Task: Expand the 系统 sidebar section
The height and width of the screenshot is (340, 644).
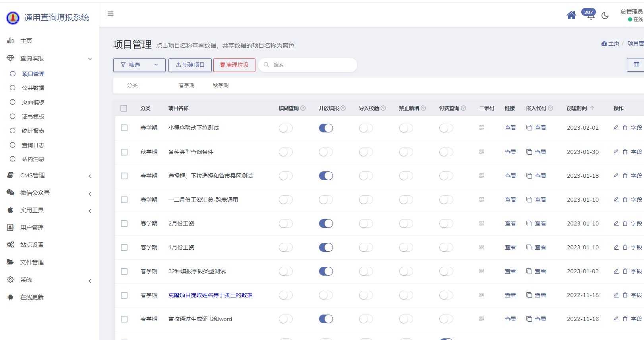Action: (90, 281)
